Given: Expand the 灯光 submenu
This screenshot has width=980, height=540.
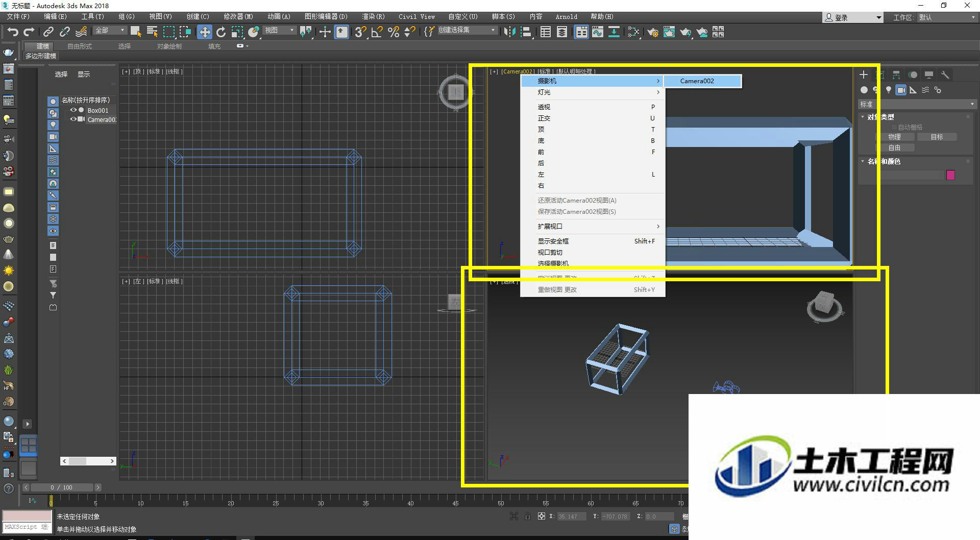Looking at the screenshot, I should 593,92.
